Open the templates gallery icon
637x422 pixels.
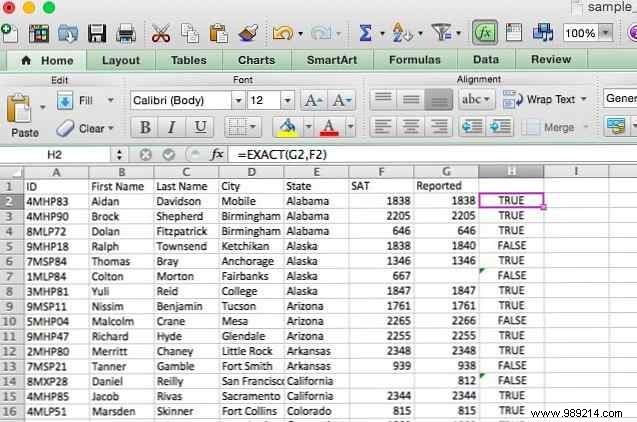click(x=39, y=33)
